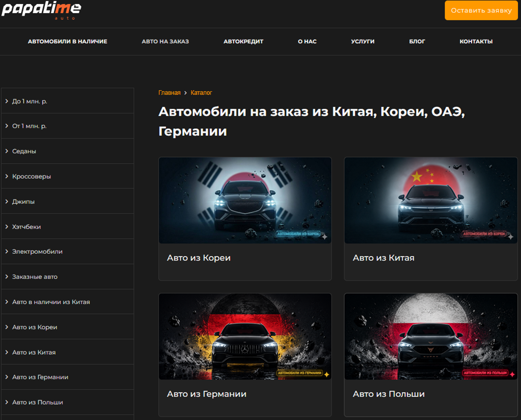Open the Авто из Польши card title
The width and height of the screenshot is (521, 420).
pyautogui.click(x=389, y=394)
